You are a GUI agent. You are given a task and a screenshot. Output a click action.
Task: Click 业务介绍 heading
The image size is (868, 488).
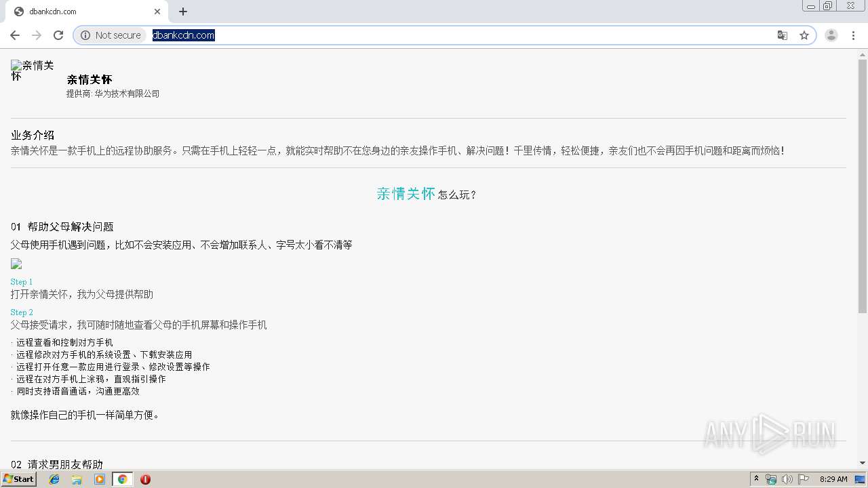pos(33,135)
